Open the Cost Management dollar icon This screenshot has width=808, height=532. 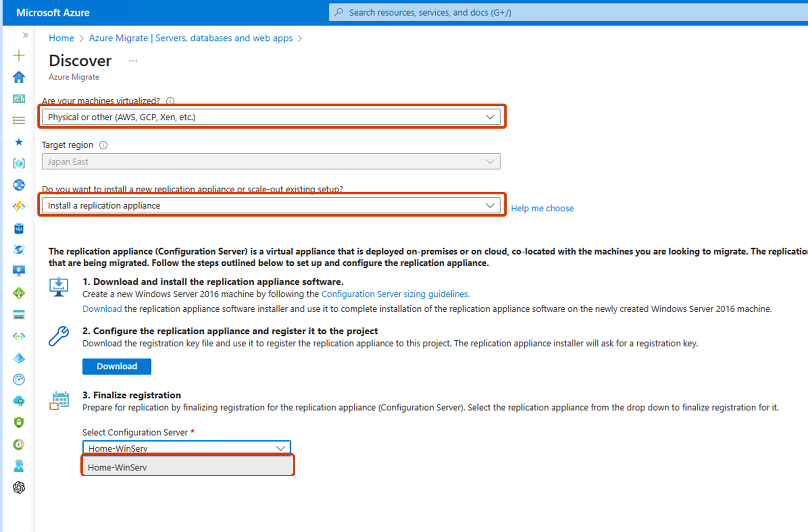pos(18,445)
